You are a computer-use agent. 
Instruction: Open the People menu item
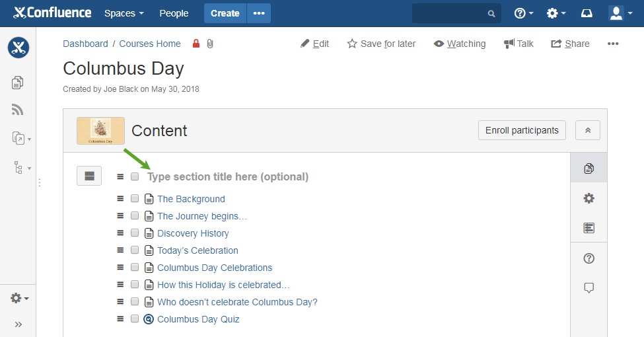[x=174, y=13]
